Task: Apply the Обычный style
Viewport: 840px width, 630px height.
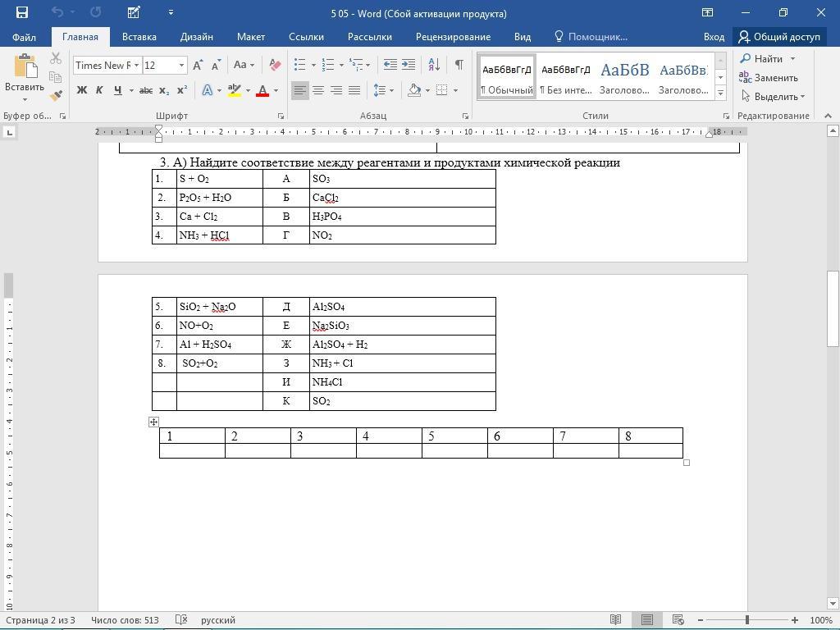Action: pyautogui.click(x=506, y=77)
